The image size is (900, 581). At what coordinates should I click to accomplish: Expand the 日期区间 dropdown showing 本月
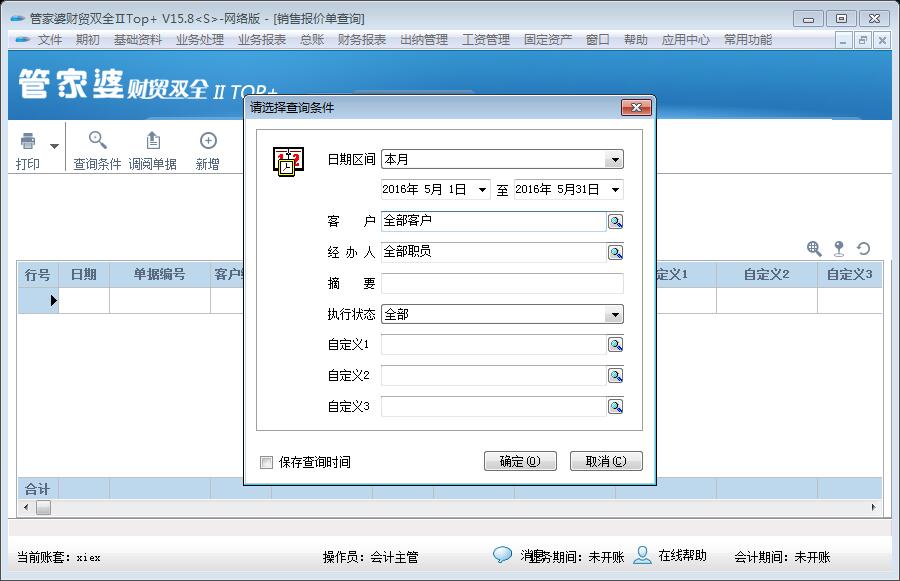pos(615,160)
